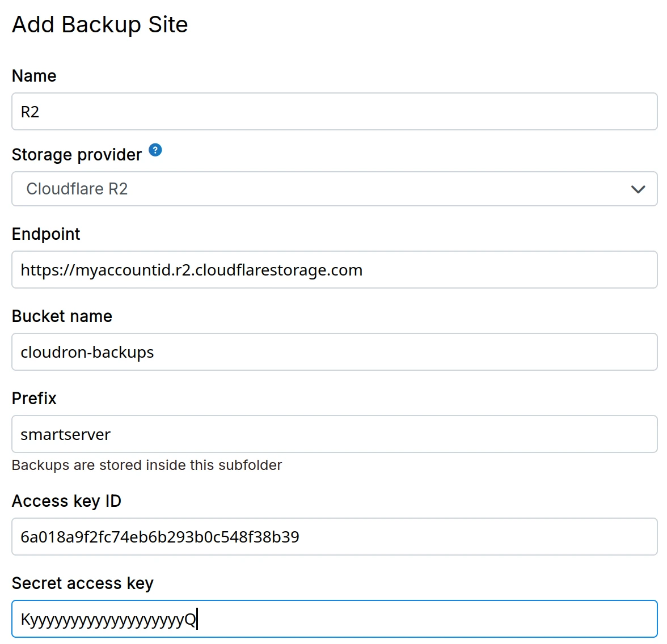Click the backups subfolder helper text

point(146,465)
